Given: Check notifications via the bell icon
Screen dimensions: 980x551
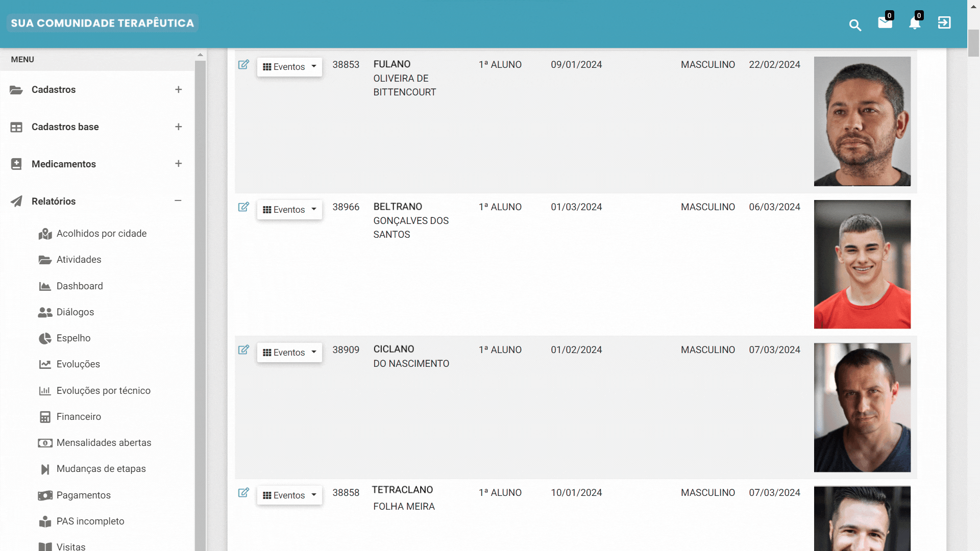Looking at the screenshot, I should (915, 24).
